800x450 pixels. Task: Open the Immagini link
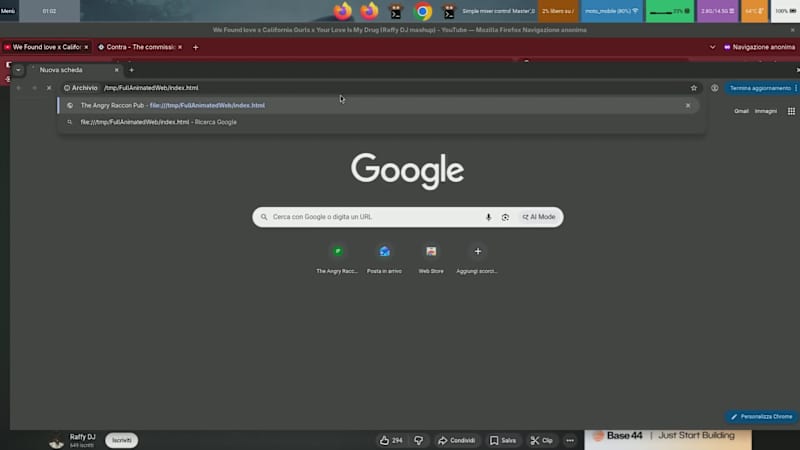point(766,111)
